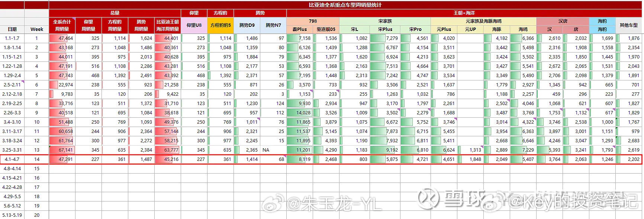
Task: Click the week 13 total value 67,141
Action: [62, 150]
